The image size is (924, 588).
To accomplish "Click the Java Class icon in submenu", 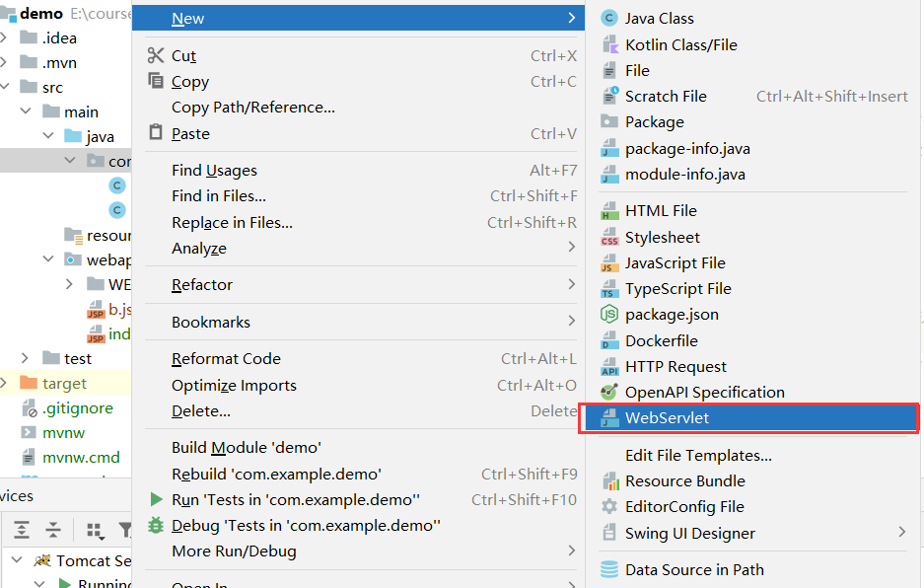I will click(x=608, y=18).
